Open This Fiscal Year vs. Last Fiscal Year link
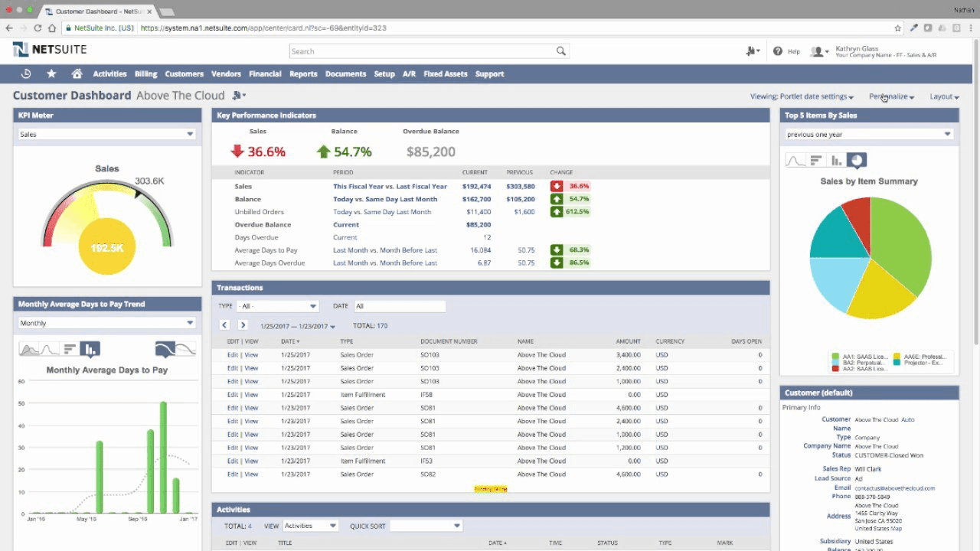The width and height of the screenshot is (980, 551). (x=390, y=186)
